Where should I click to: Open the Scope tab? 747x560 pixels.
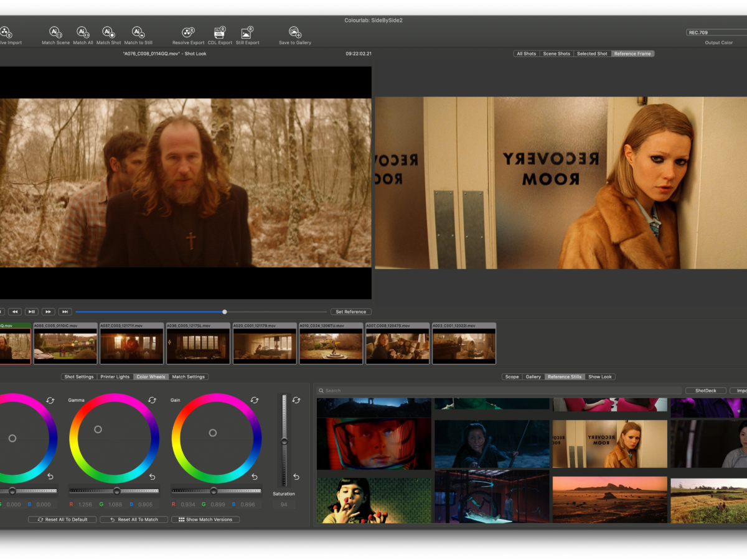(x=512, y=376)
